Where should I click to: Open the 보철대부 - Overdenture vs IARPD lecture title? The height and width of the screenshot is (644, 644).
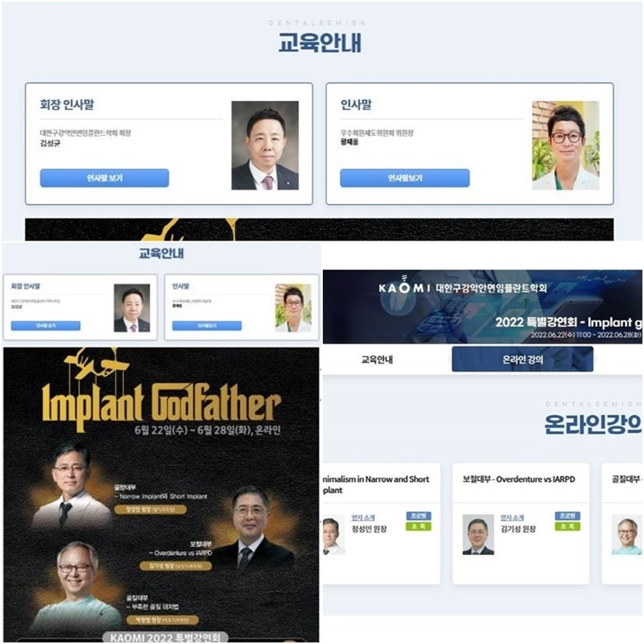click(x=518, y=479)
